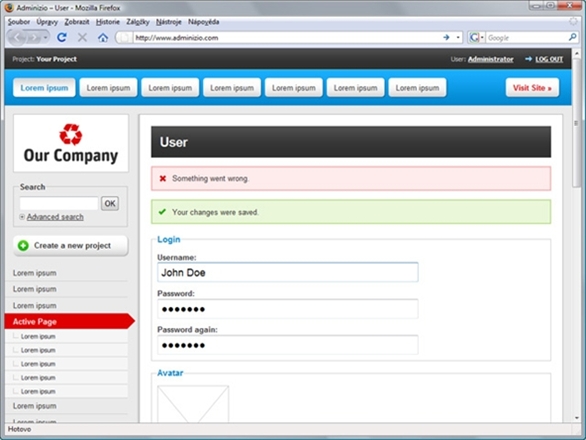The image size is (586, 440).
Task: Click the stop loading X icon
Action: pyautogui.click(x=82, y=37)
